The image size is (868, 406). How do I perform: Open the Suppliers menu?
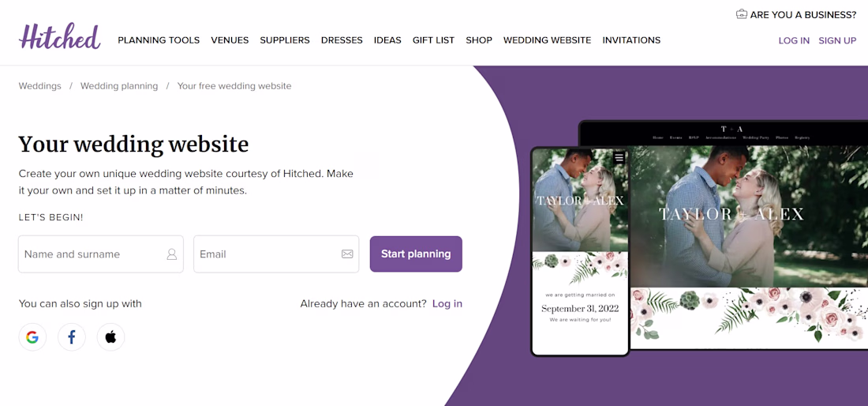coord(285,40)
